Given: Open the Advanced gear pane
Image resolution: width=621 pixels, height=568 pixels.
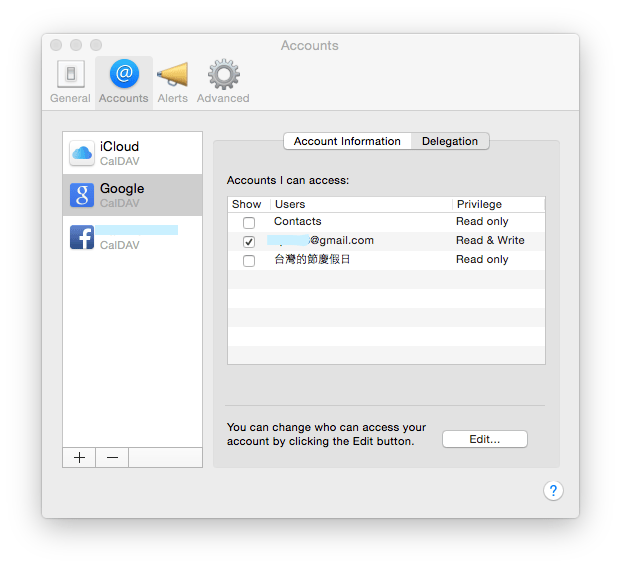Looking at the screenshot, I should 222,75.
